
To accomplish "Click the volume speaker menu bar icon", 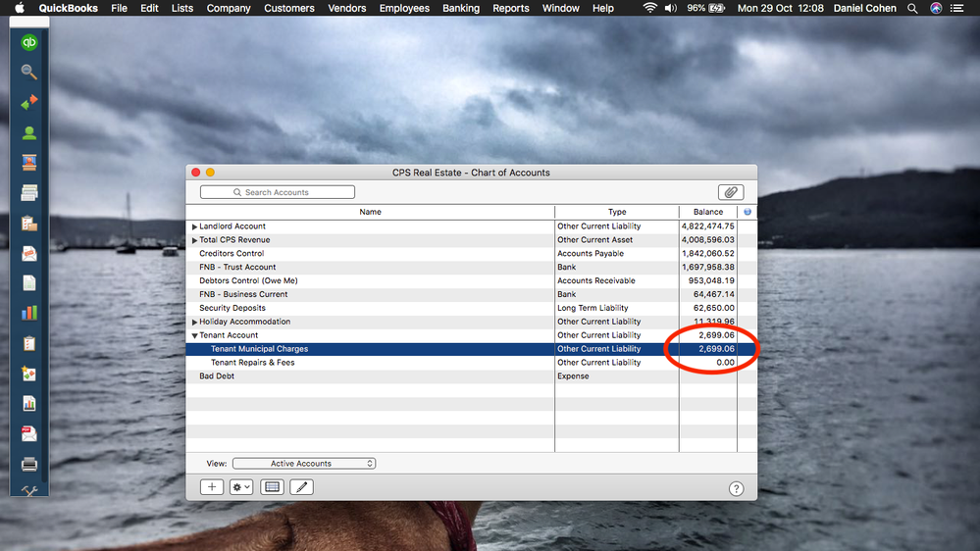I will 671,8.
